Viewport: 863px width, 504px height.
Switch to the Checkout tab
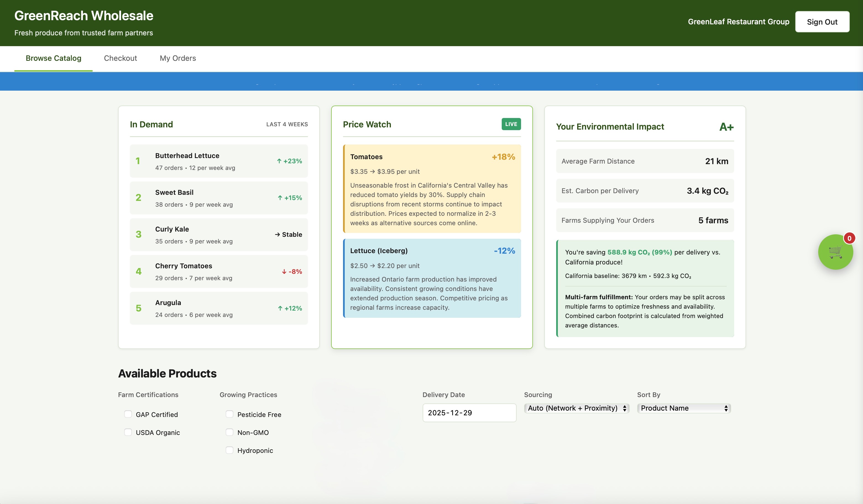(120, 58)
